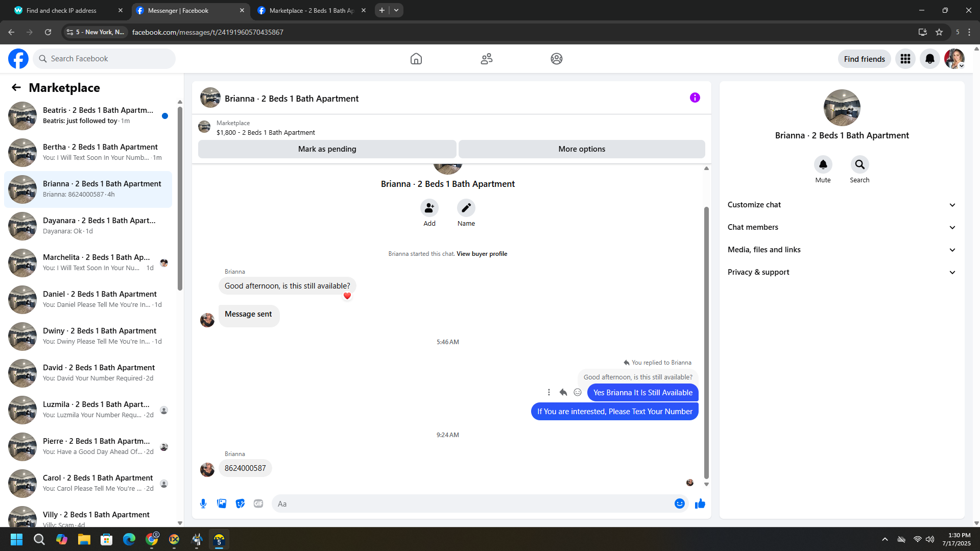
Task: Choose a sticker icon
Action: (x=240, y=504)
